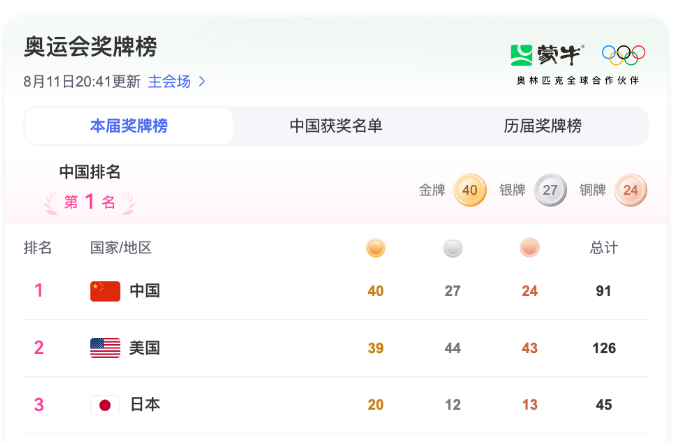Expand the 主会场 chevron arrow
The image size is (684, 442).
(x=202, y=81)
